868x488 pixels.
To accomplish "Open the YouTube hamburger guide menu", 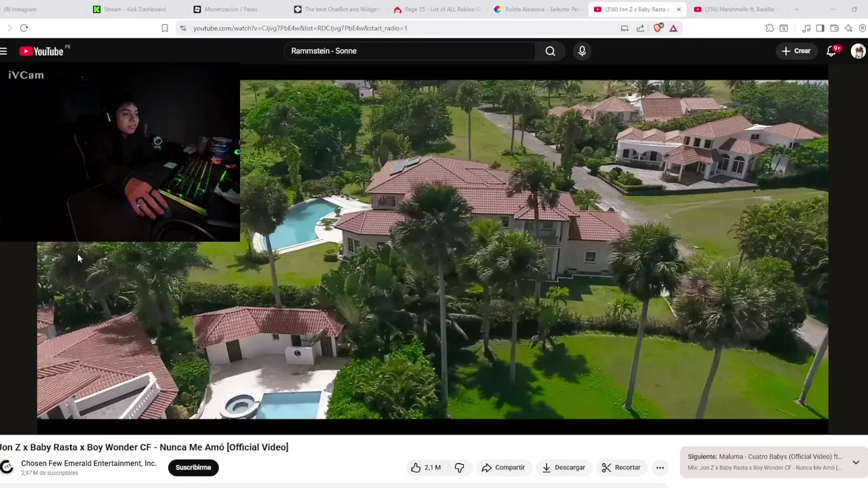I will (3, 51).
